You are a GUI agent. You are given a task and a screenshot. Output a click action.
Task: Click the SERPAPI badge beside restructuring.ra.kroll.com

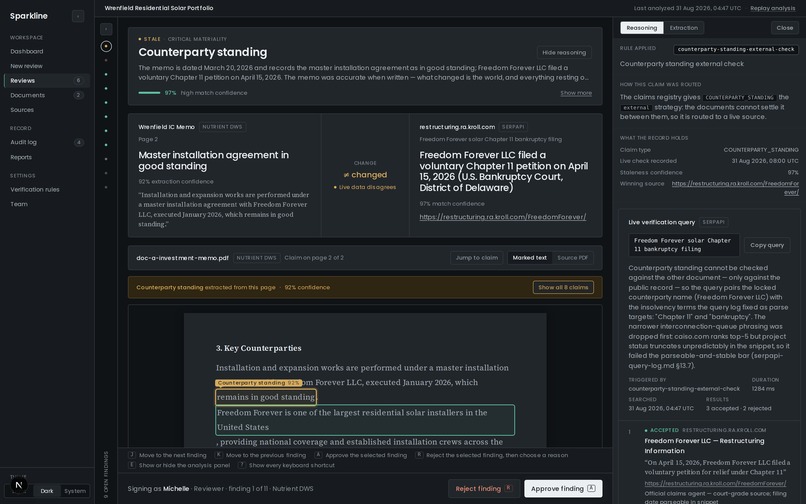tap(513, 127)
